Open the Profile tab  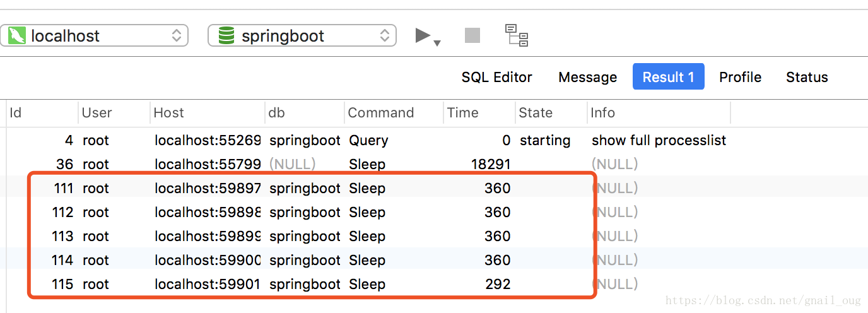(741, 77)
